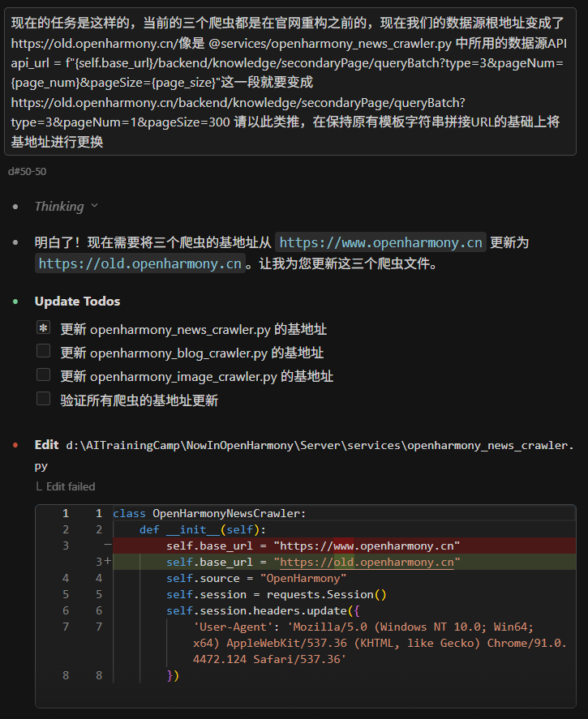This screenshot has width=588, height=719.
Task: Click the red status dot beside Edit
Action: click(15, 445)
